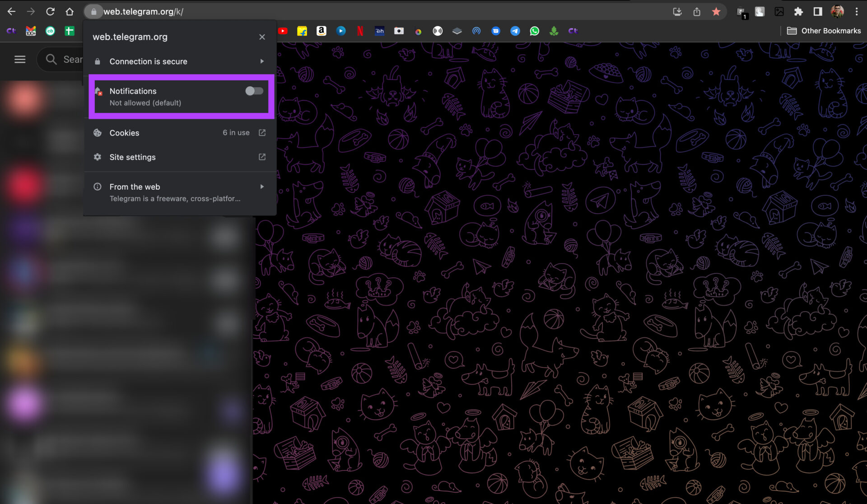Image resolution: width=867 pixels, height=504 pixels.
Task: Open Other Bookmarks folder
Action: [x=824, y=31]
